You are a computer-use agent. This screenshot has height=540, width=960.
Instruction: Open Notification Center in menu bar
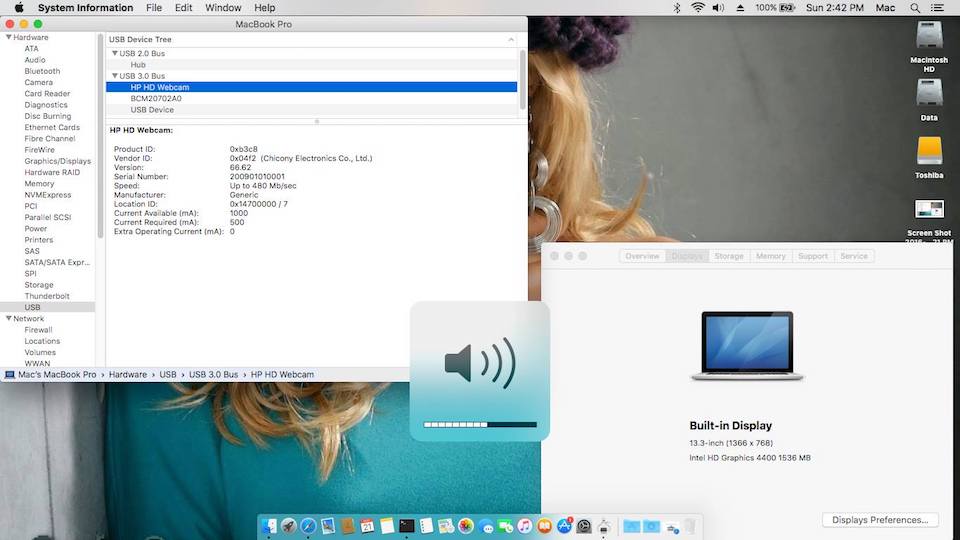coord(937,8)
